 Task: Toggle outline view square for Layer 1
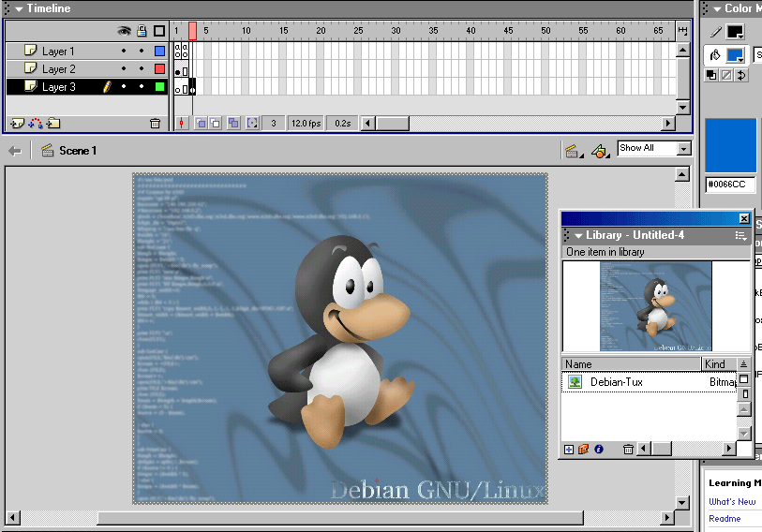coord(159,52)
